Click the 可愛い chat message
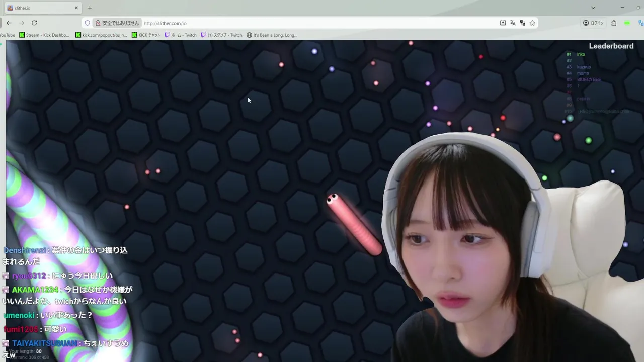 55,329
